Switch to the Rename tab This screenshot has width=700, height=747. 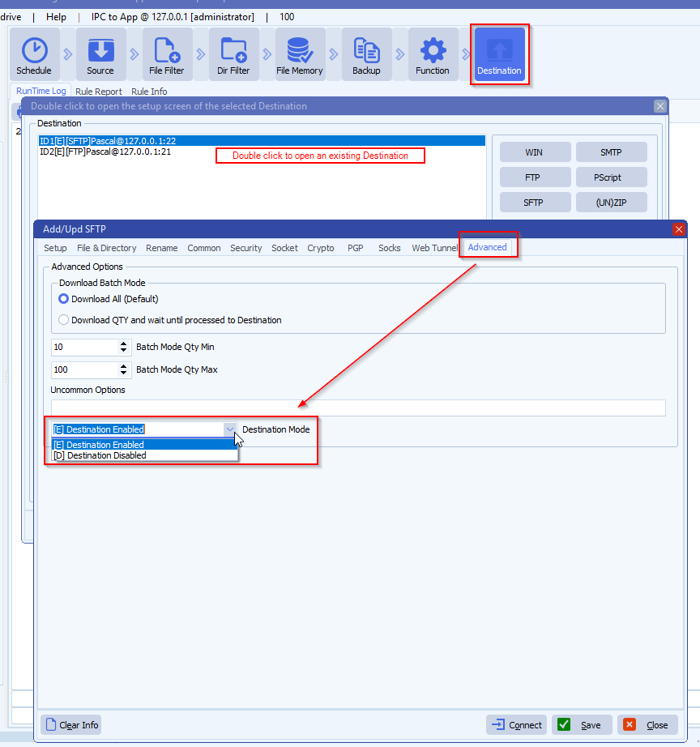point(161,248)
